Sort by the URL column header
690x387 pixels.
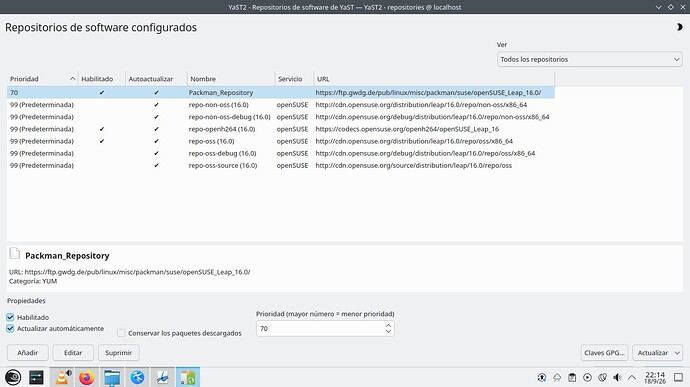(x=434, y=79)
